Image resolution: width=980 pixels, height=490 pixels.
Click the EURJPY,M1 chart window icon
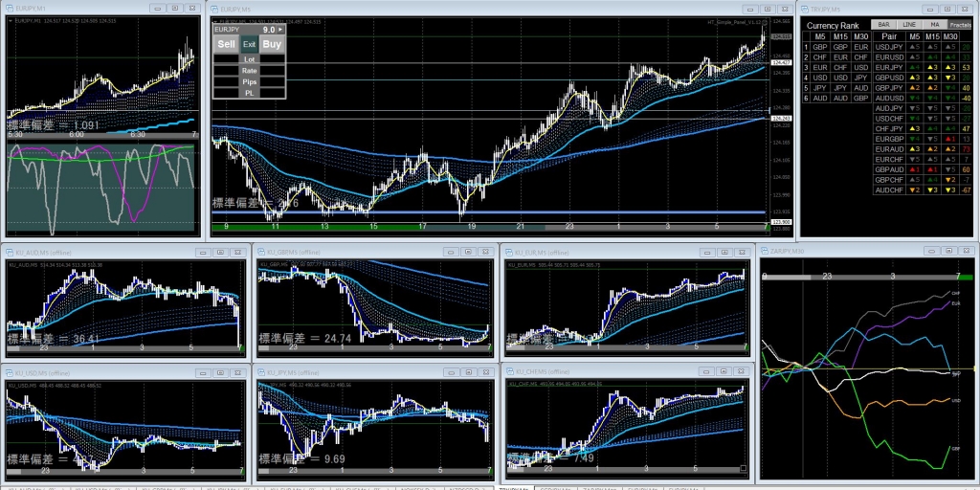11,9
